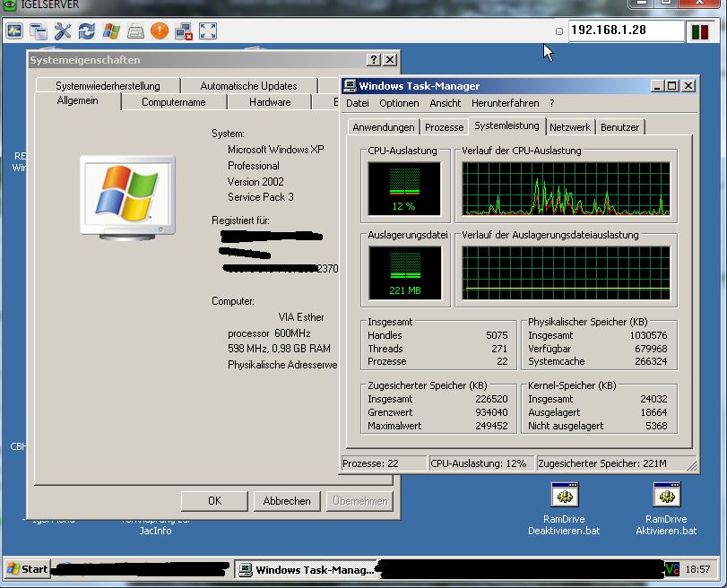Switch to the Netzwerk tab
The height and width of the screenshot is (588, 727).
click(570, 127)
